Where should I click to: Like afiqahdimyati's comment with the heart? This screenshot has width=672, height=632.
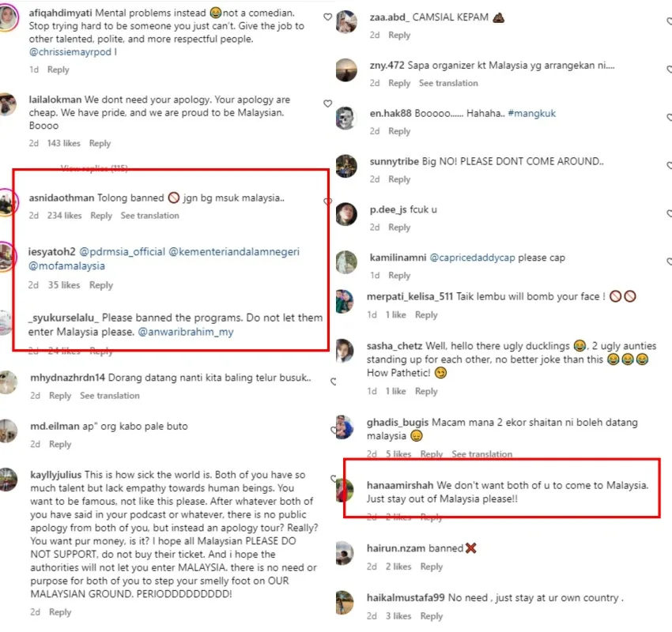[x=328, y=17]
